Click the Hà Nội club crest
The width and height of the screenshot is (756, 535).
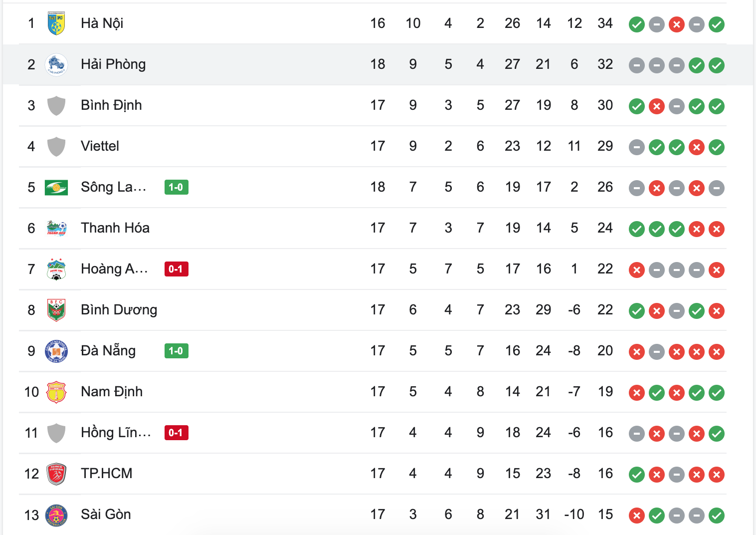point(56,23)
